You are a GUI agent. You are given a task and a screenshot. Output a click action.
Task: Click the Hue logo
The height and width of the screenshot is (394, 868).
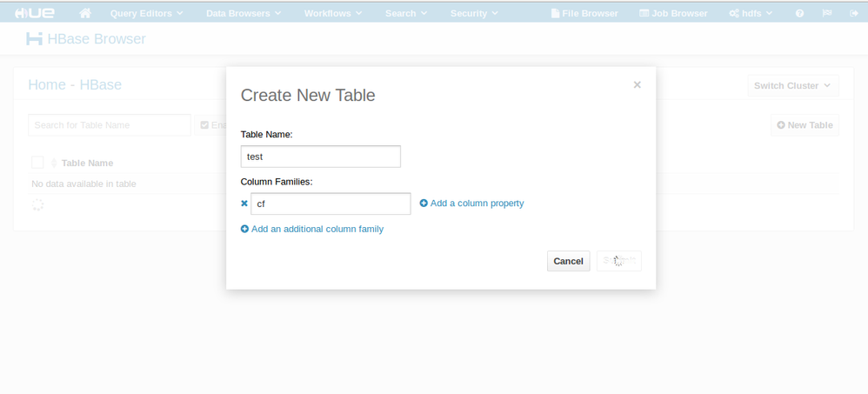point(34,13)
